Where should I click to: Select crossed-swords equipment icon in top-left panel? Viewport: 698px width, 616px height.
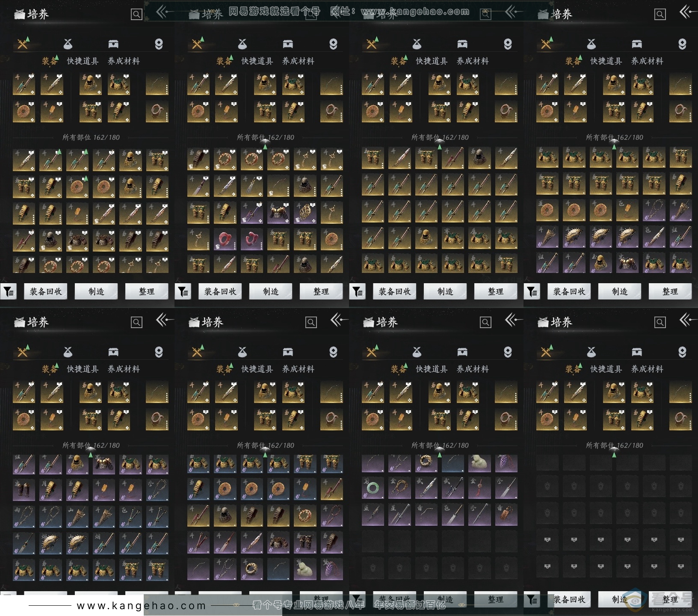coord(22,44)
